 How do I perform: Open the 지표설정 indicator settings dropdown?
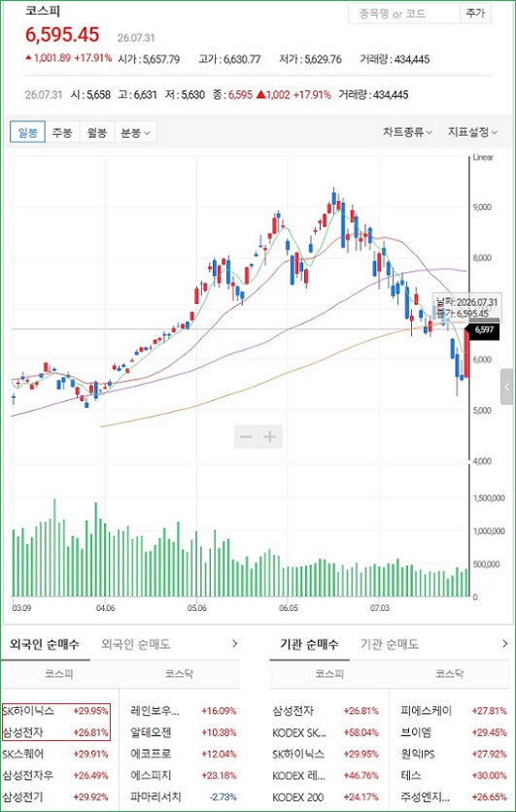472,132
